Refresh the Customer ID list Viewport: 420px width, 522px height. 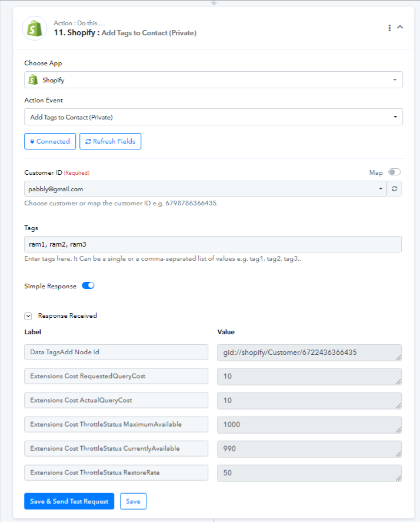coord(394,189)
